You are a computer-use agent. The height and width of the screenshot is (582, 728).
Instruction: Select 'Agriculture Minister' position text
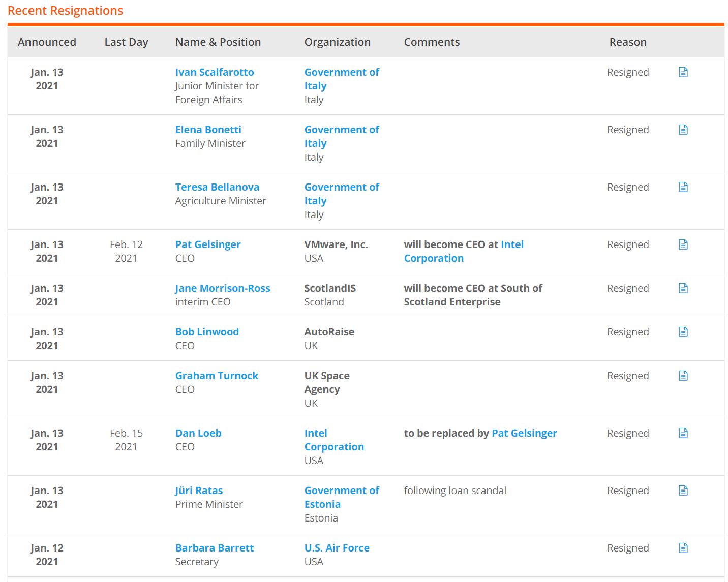coord(221,201)
